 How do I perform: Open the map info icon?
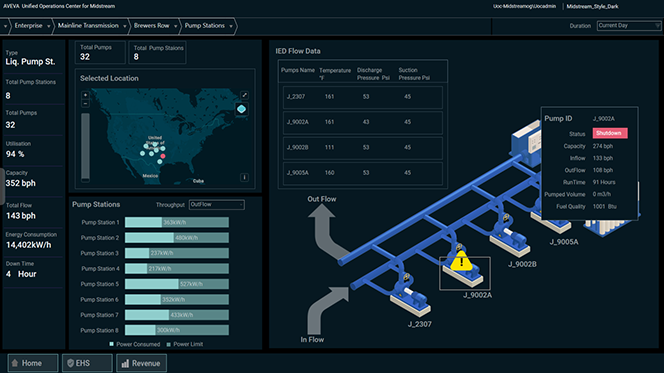coord(244,177)
